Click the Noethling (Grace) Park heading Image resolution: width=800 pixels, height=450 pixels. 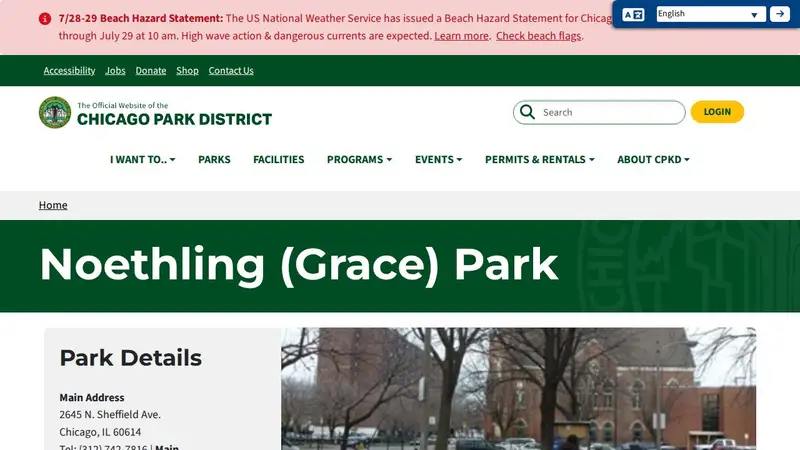pos(299,264)
